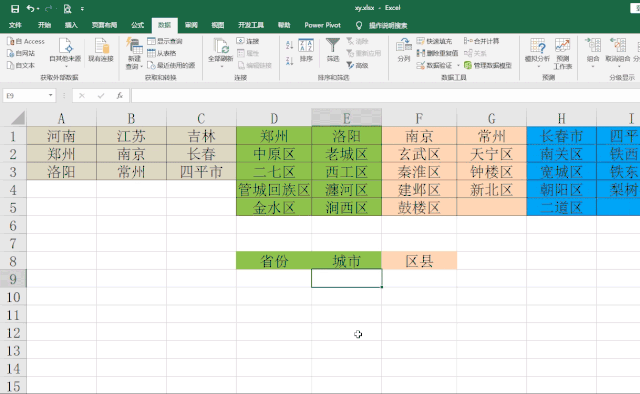Remove duplicates (删除重复值)
Image resolution: width=640 pixels, height=394 pixels.
tap(437, 53)
